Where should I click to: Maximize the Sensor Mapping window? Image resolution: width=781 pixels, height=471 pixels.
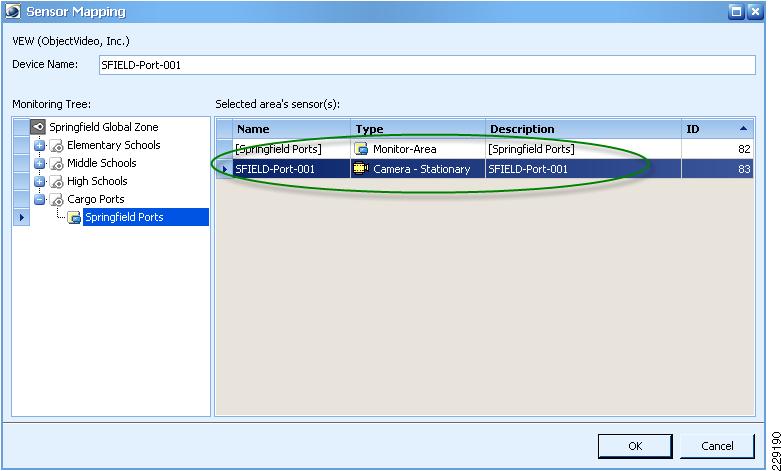click(736, 12)
